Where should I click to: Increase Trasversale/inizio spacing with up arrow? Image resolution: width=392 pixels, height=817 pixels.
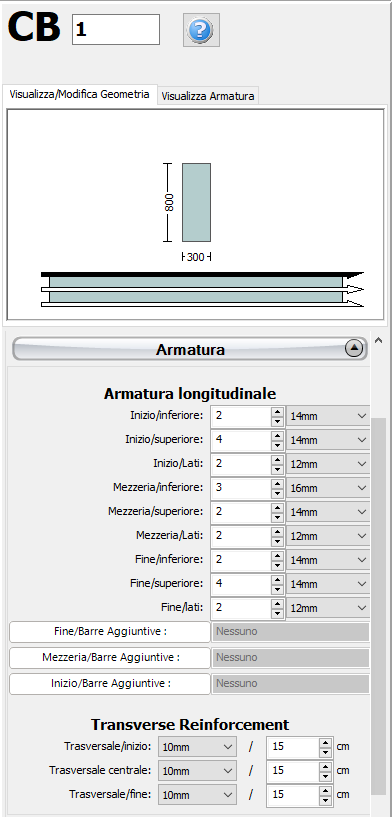[325, 742]
